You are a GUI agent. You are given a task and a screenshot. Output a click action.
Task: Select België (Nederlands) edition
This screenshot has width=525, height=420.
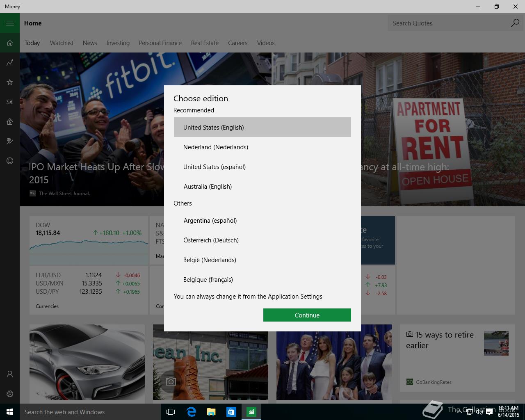pos(262,260)
